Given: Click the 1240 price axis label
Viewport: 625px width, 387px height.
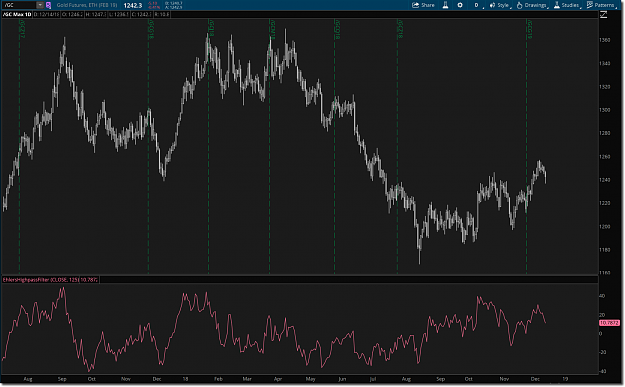Looking at the screenshot, I should 604,180.
